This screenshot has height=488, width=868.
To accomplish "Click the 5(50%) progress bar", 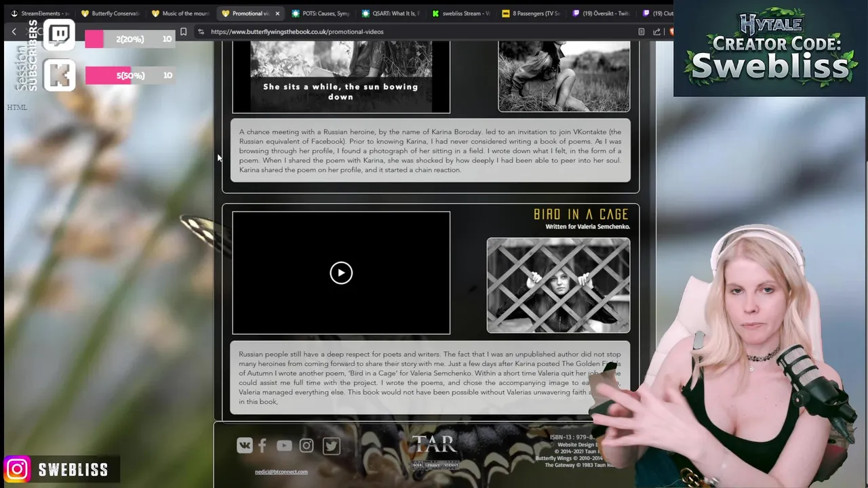I will point(130,75).
